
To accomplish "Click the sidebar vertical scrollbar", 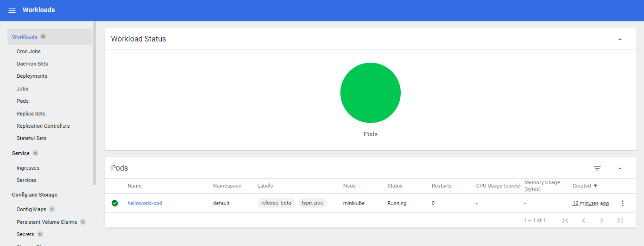I will (94, 103).
